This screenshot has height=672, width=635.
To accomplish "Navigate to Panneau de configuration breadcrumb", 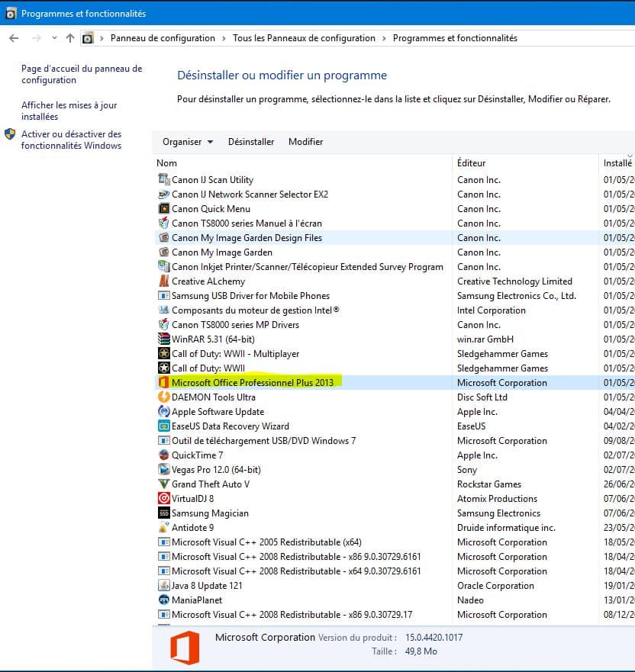I will 163,38.
